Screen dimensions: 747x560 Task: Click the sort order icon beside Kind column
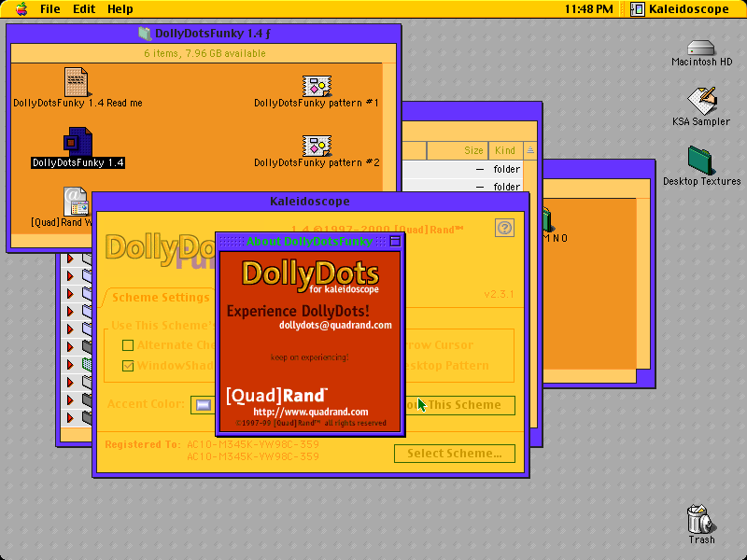529,151
